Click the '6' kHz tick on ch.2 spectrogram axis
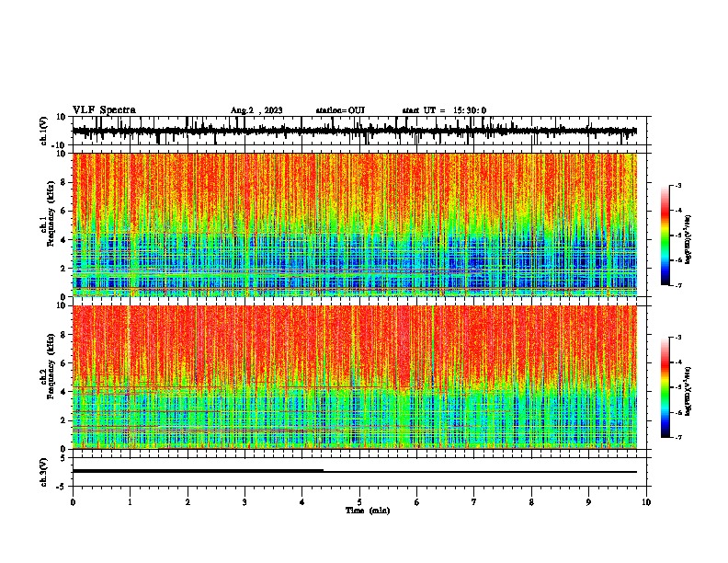The image size is (728, 563). 63,362
